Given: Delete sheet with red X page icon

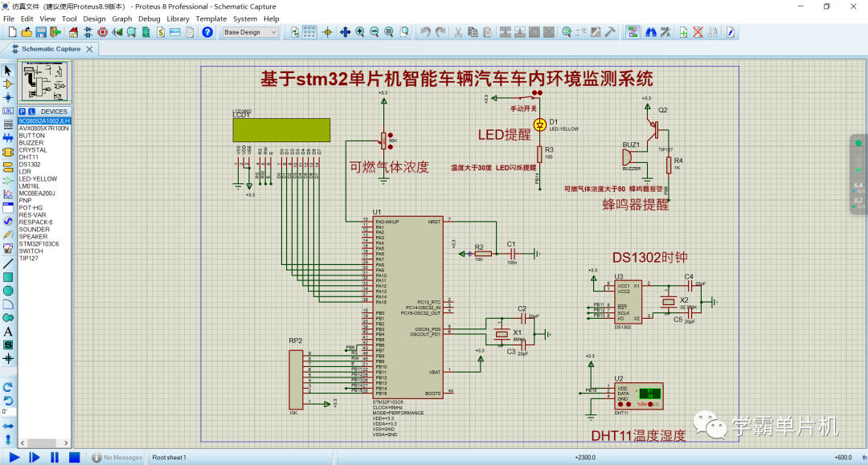Looking at the screenshot, I should coord(698,33).
